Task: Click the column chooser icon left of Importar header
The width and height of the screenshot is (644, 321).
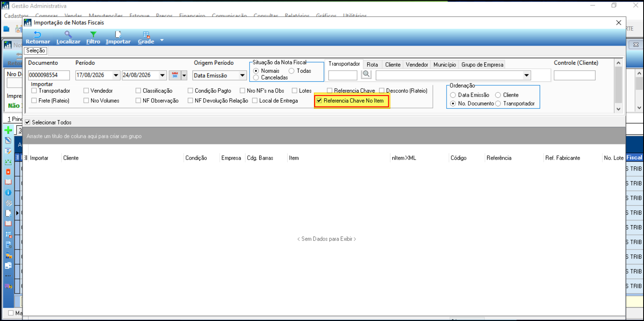Action: 26,158
